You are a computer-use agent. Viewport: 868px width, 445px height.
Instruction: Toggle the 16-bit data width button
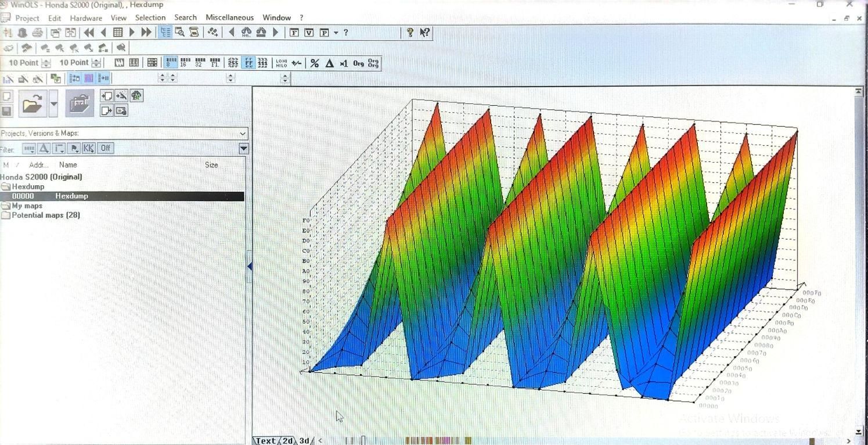click(185, 63)
